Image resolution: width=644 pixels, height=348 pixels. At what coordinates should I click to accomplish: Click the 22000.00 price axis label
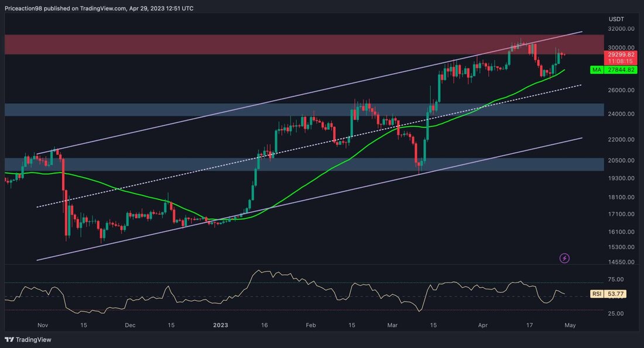pyautogui.click(x=621, y=140)
